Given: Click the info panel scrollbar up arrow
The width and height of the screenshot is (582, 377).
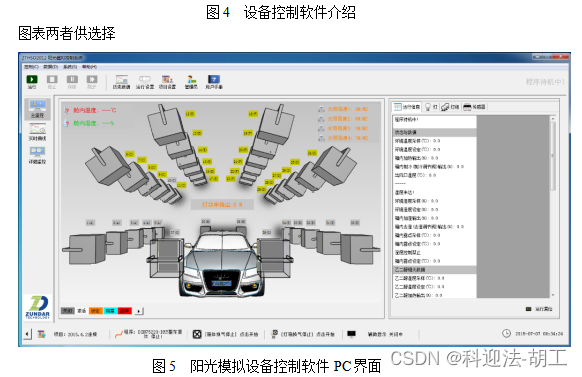Looking at the screenshot, I should click(553, 119).
